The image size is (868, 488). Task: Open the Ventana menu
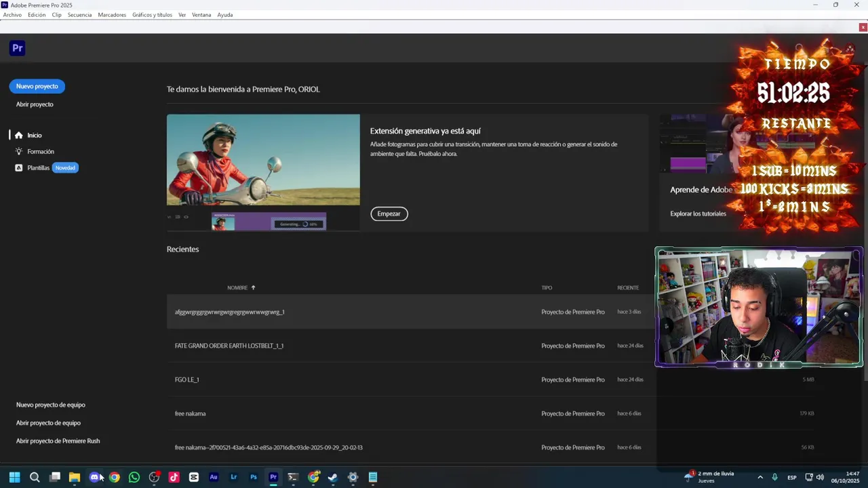tap(201, 15)
